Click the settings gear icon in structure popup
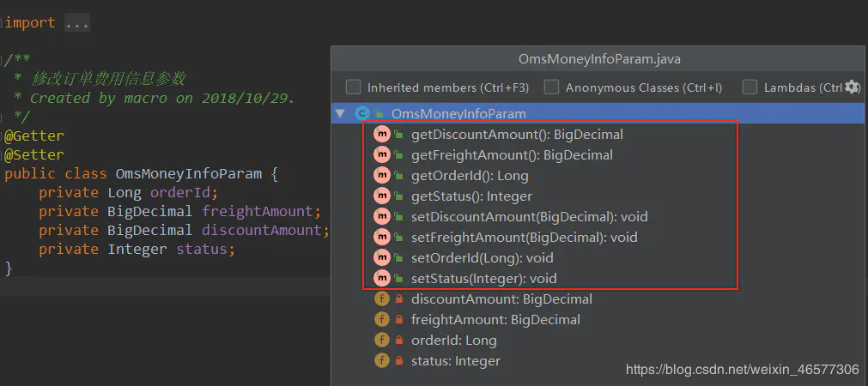 pos(853,87)
